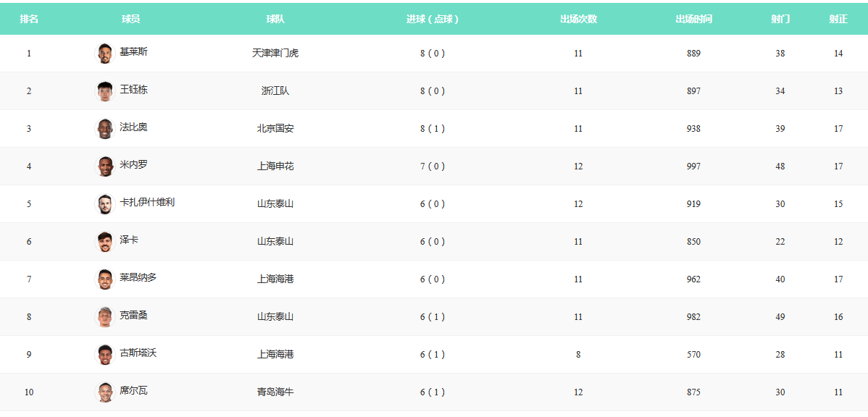This screenshot has width=868, height=417.
Task: Click 王钰栋 player avatar photo
Action: pos(105,90)
